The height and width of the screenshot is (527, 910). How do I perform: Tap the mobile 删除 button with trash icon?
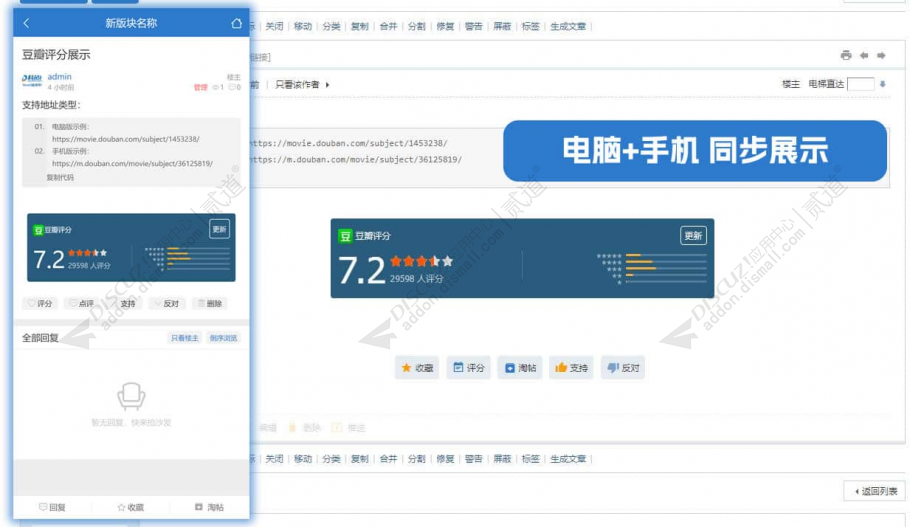(x=210, y=304)
